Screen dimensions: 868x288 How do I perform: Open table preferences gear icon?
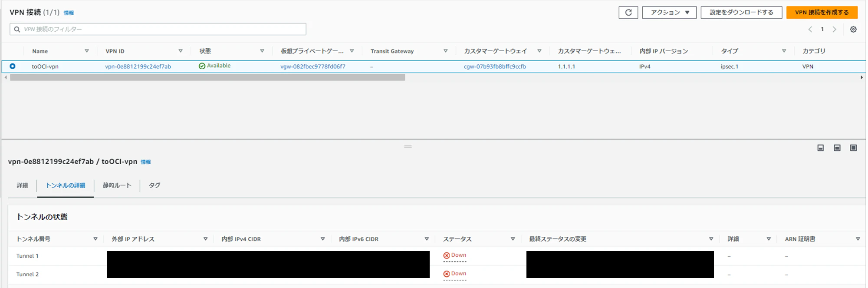[853, 30]
